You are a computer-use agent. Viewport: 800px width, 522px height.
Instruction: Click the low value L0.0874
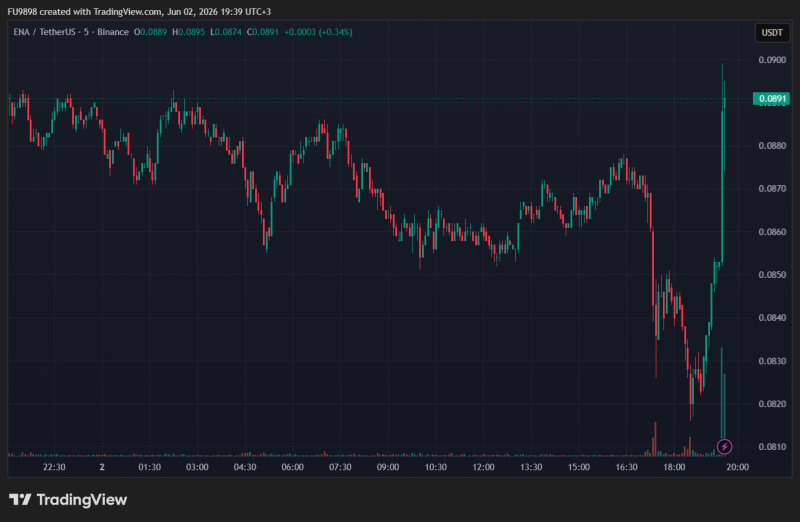[226, 32]
